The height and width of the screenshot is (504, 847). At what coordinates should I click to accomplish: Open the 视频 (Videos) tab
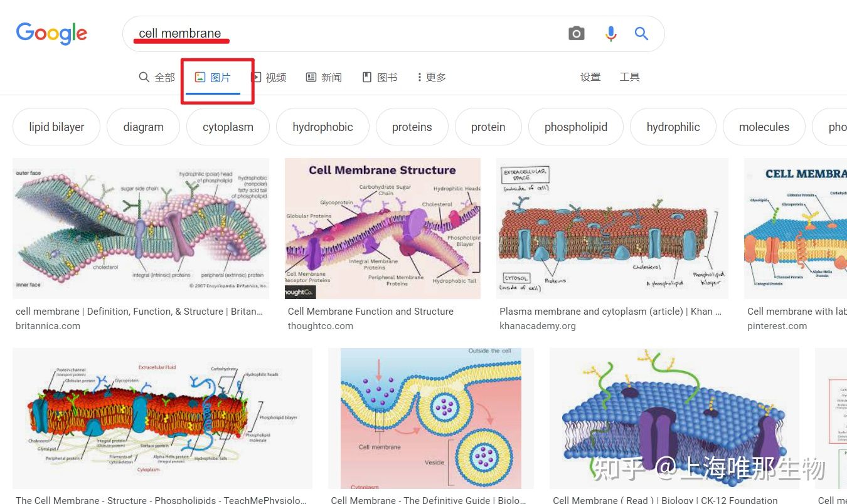[x=269, y=77]
